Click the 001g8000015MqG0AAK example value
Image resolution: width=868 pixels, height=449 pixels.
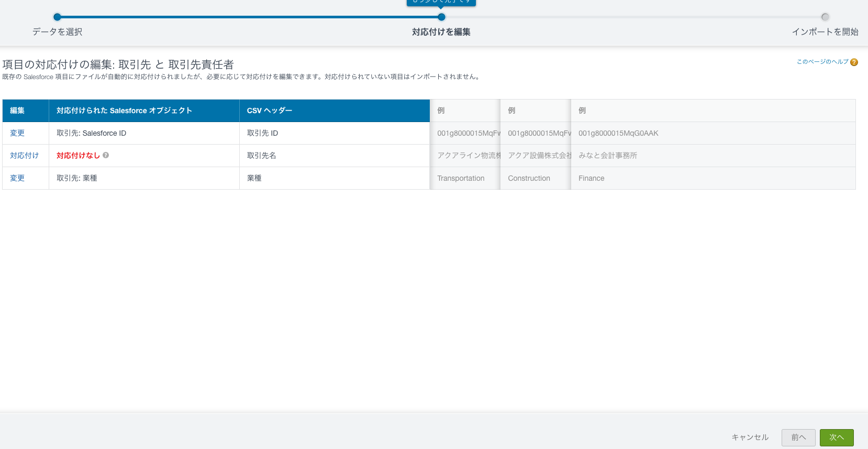618,133
